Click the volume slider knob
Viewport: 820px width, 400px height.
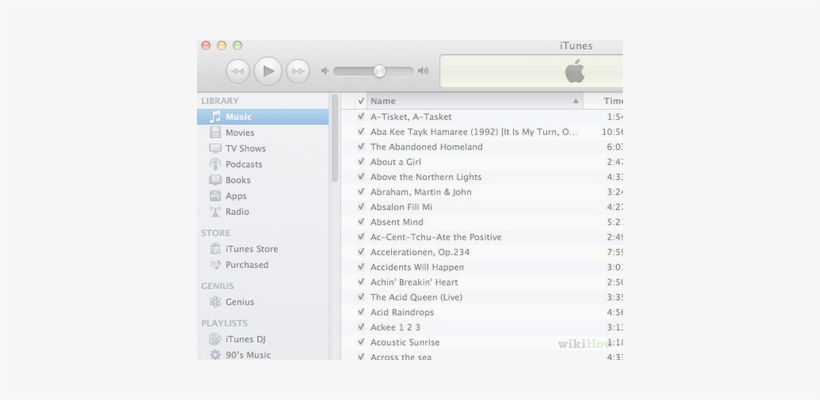379,71
